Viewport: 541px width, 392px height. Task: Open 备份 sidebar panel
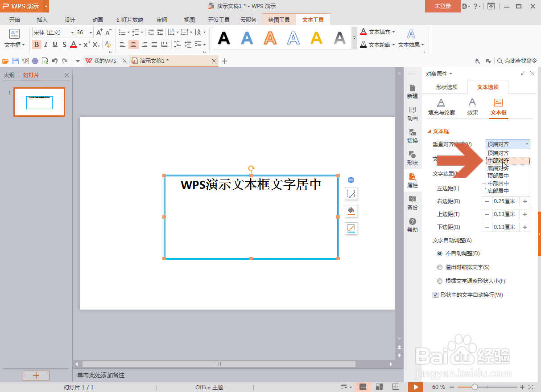coord(413,203)
